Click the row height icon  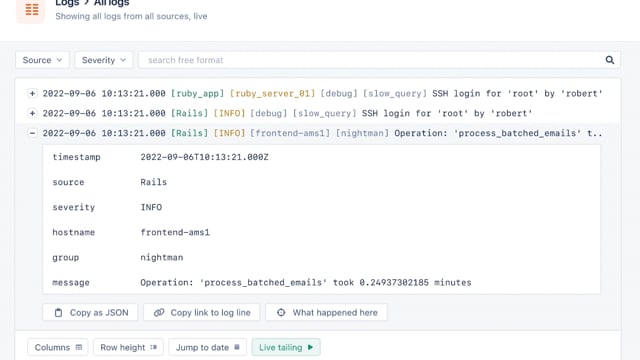point(153,347)
